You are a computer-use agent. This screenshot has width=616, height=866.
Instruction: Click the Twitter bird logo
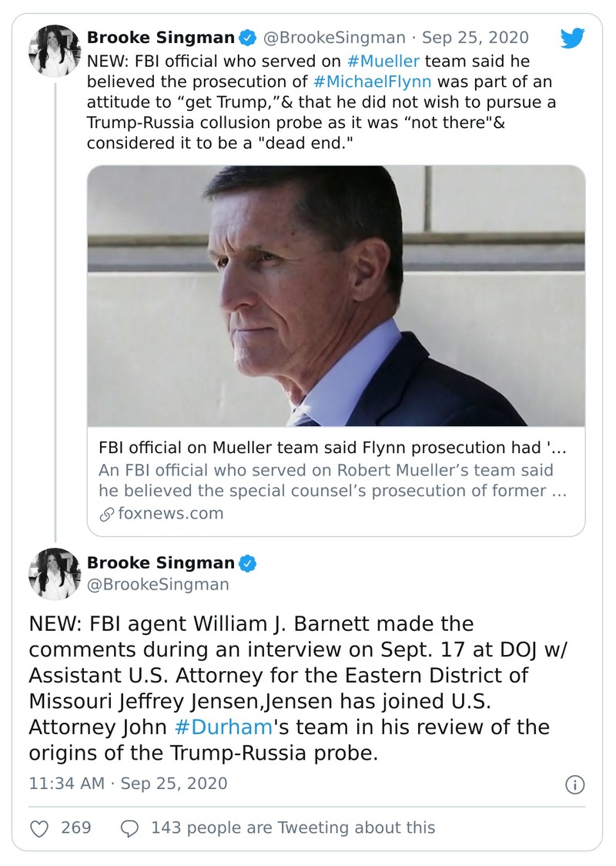coord(571,39)
